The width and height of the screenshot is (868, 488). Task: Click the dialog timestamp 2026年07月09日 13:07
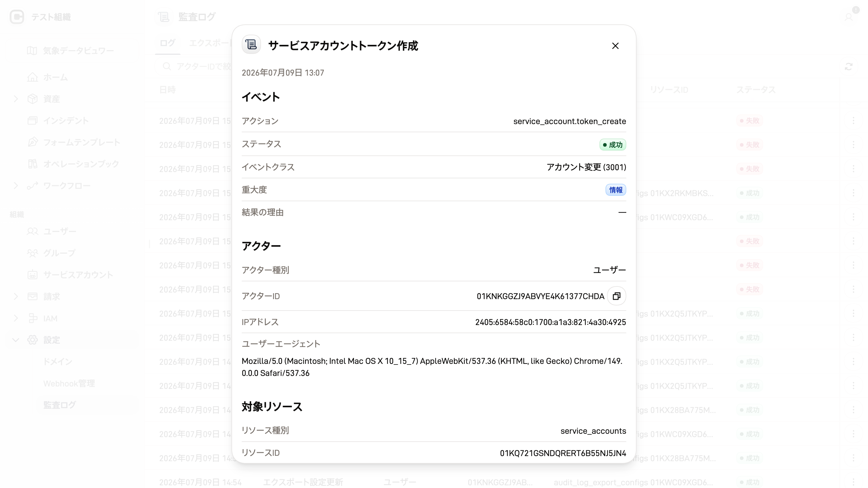[x=283, y=73]
